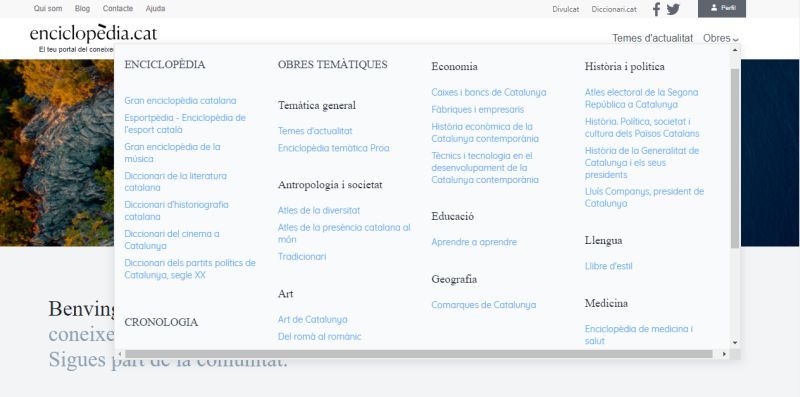Click the Geografia category heading
800x397 pixels.
click(x=454, y=280)
